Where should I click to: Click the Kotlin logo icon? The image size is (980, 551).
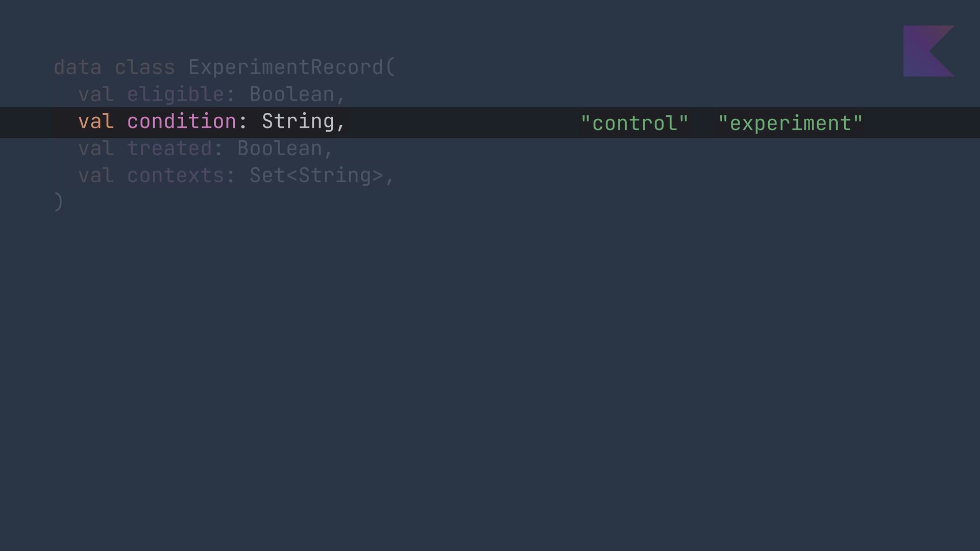[x=928, y=51]
